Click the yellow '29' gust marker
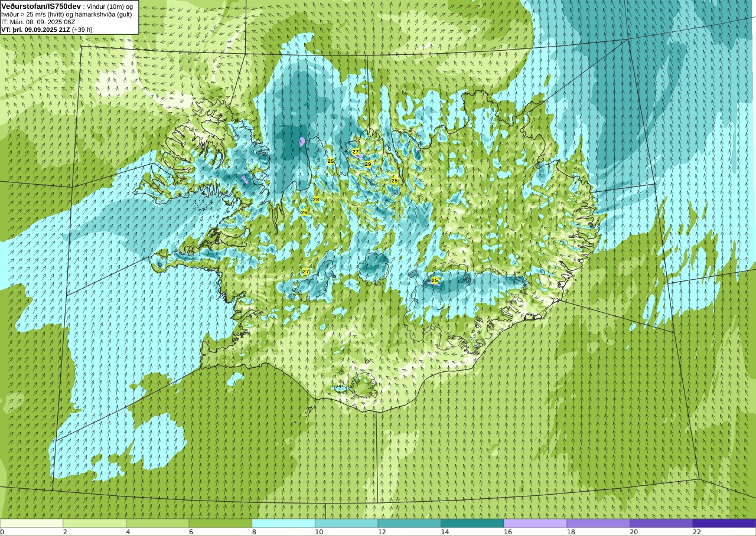756x536 pixels. (368, 164)
